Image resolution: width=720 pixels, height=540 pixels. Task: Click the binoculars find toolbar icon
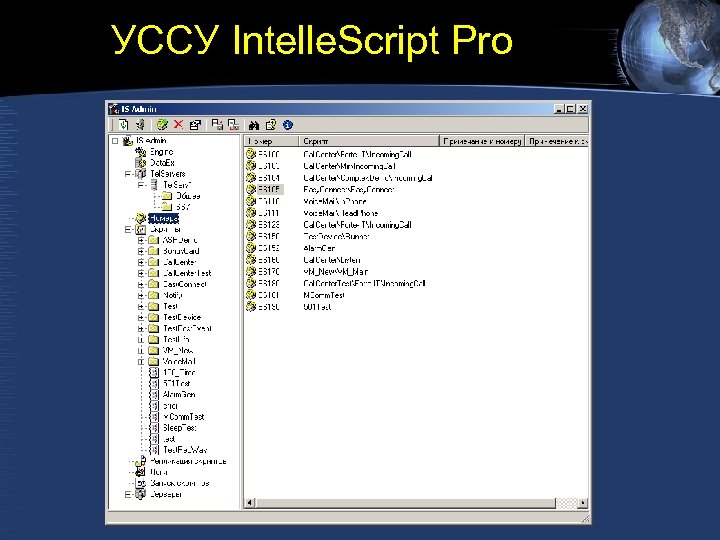(254, 125)
